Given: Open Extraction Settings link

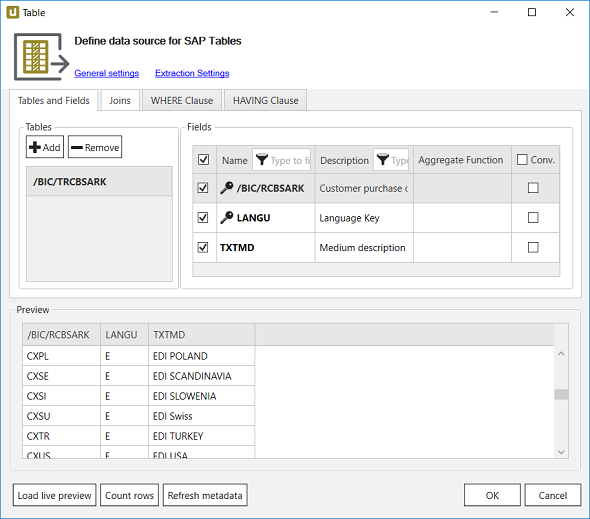Looking at the screenshot, I should click(192, 73).
